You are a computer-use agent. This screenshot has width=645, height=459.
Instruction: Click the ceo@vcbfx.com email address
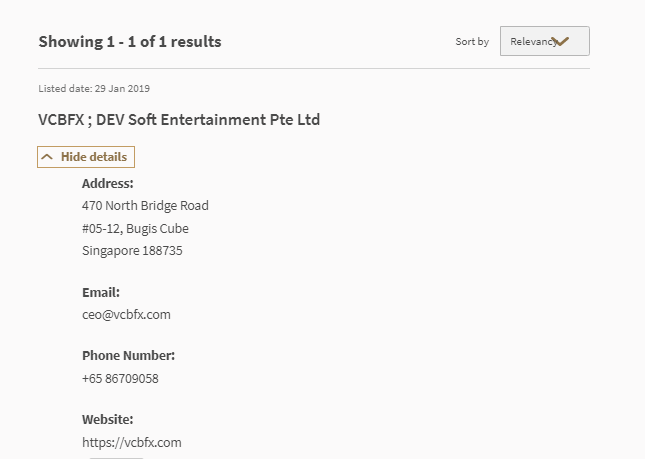(x=126, y=315)
